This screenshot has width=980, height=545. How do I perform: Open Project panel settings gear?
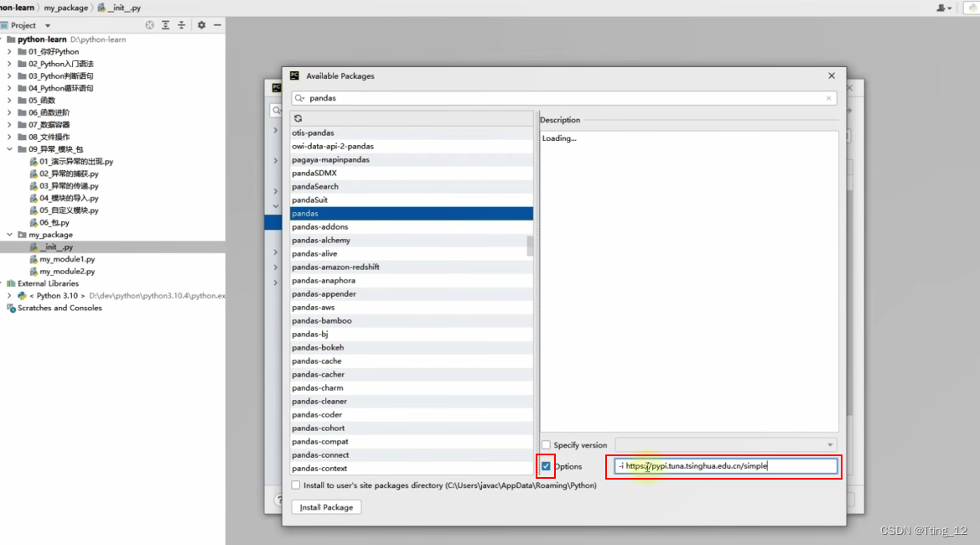201,25
